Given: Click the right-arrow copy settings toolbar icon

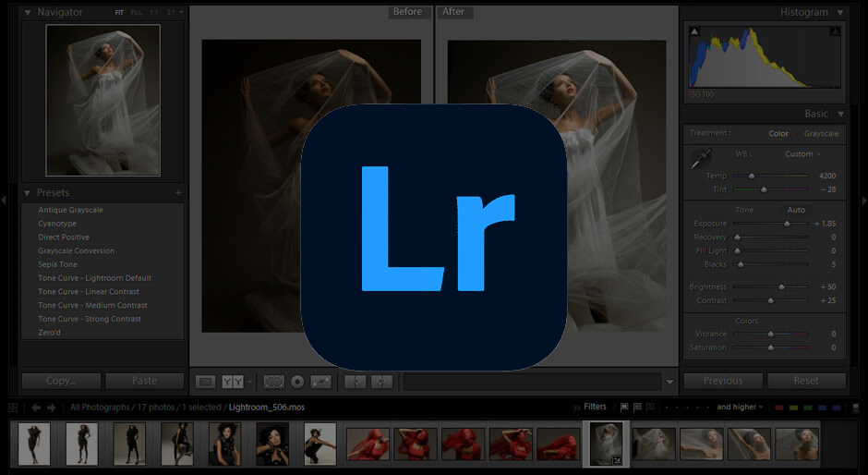Looking at the screenshot, I should coord(356,382).
